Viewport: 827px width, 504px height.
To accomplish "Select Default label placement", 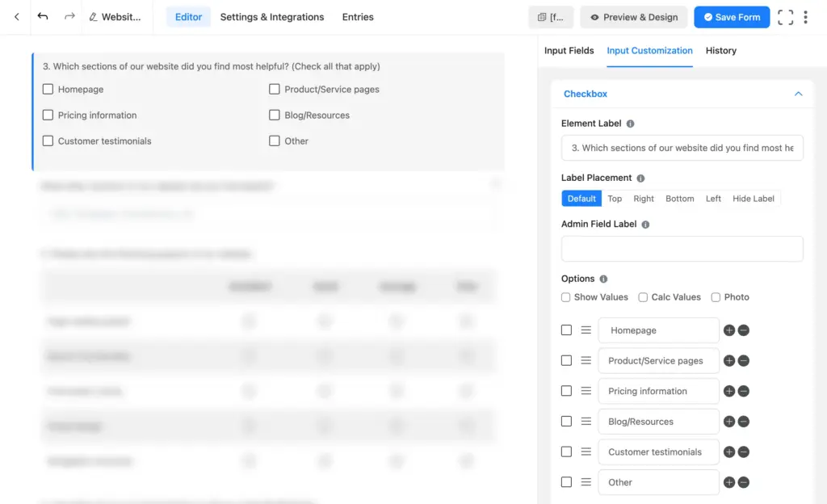I will click(581, 199).
